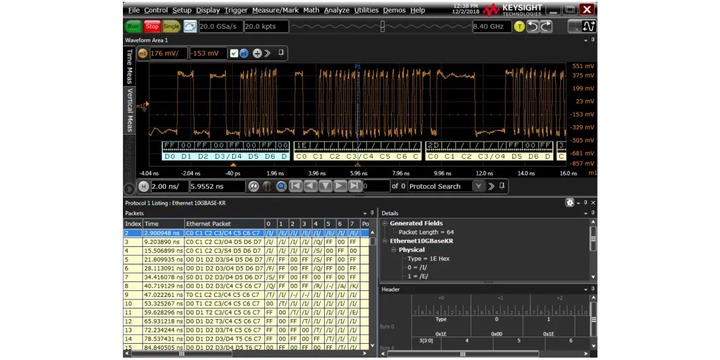This screenshot has height=360, width=720.
Task: Go to the previous search result
Action: click(310, 186)
